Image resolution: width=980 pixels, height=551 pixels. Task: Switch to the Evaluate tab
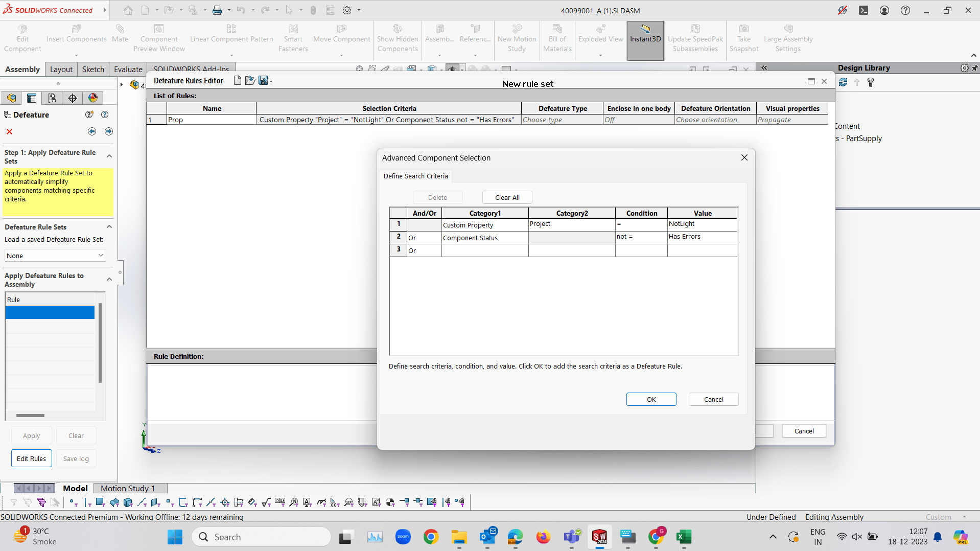coord(128,70)
